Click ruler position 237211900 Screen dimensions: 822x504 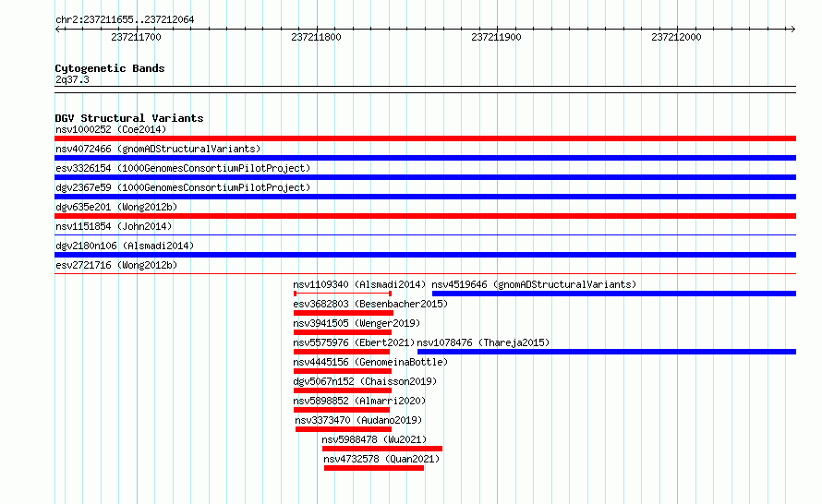click(x=497, y=37)
